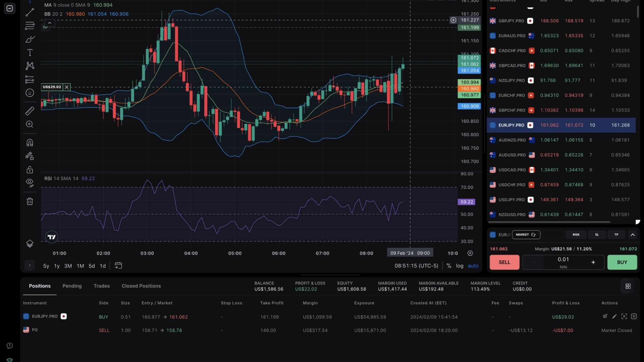
Task: Decrease lot size with minus button
Action: tap(533, 262)
